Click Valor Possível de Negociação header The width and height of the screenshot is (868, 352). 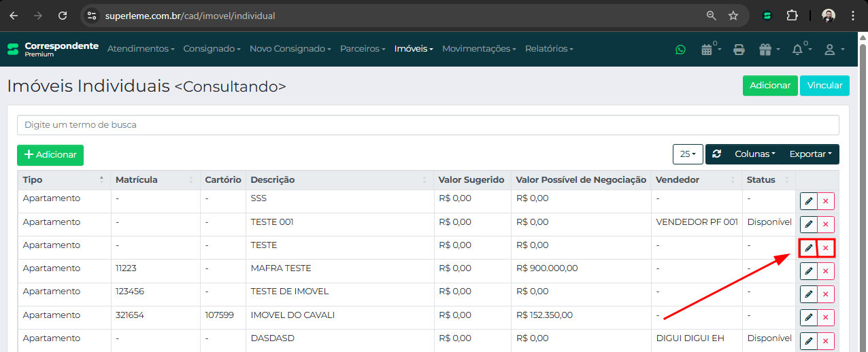click(581, 180)
